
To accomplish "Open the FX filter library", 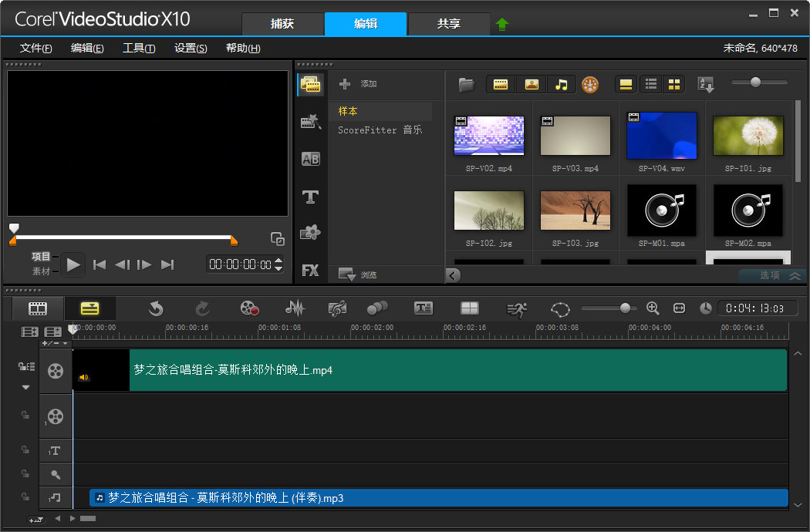I will (x=310, y=271).
